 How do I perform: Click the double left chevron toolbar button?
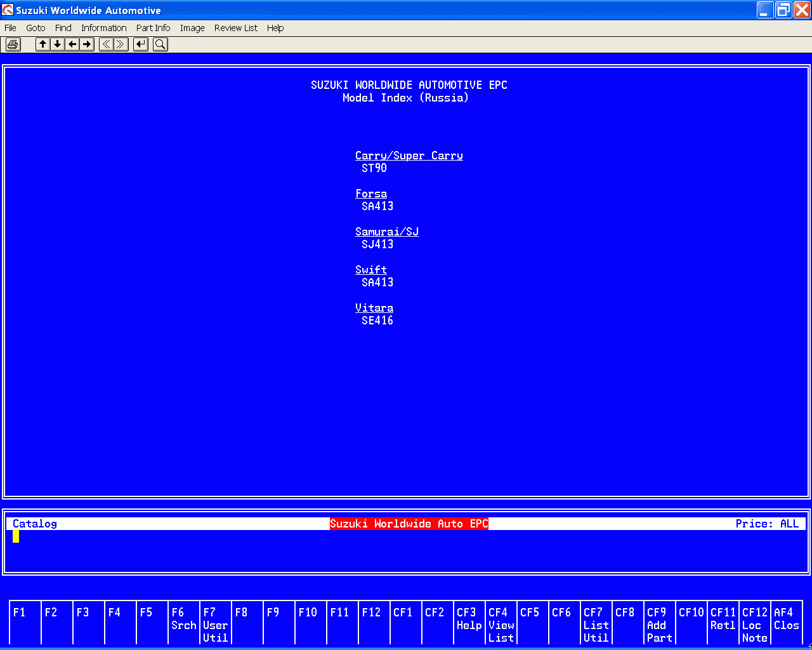(106, 44)
